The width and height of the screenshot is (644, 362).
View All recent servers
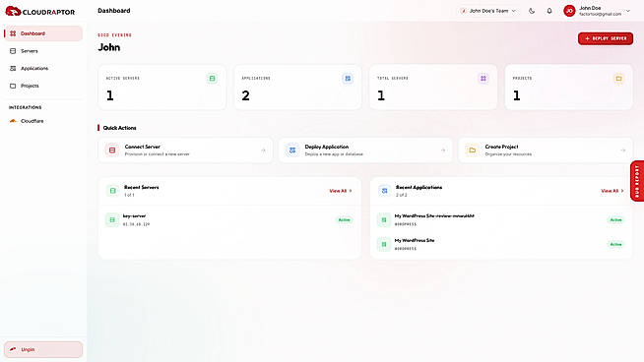click(341, 191)
